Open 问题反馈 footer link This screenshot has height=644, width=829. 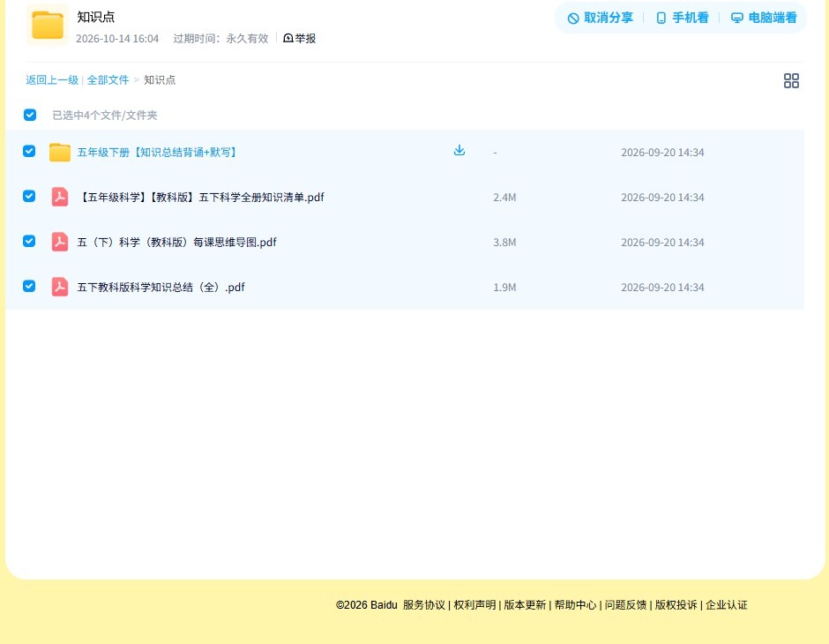pos(625,605)
